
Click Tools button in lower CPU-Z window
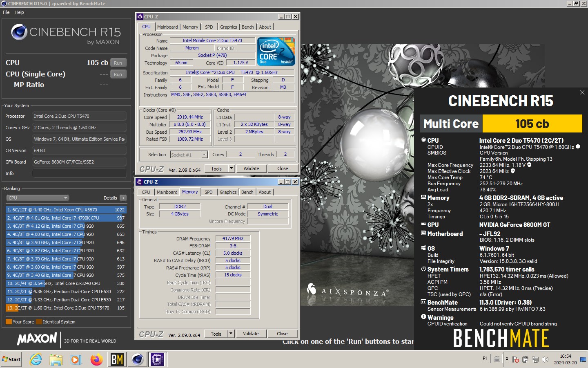(x=216, y=334)
